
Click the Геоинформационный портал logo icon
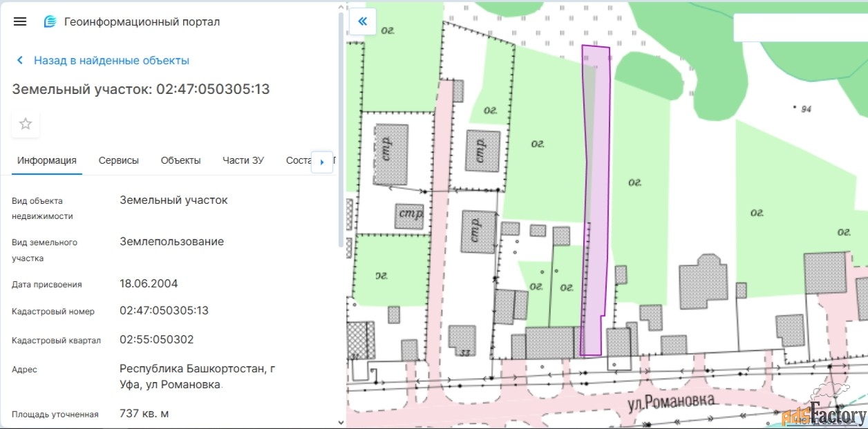50,21
